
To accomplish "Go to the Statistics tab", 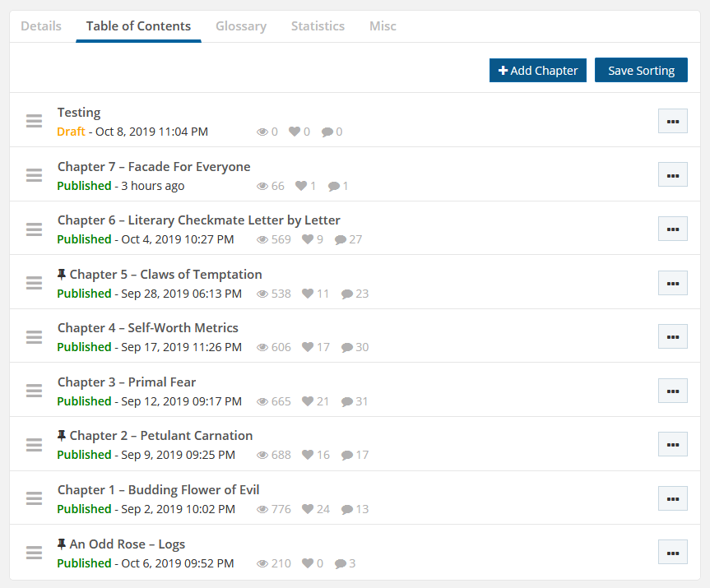I will tap(318, 26).
